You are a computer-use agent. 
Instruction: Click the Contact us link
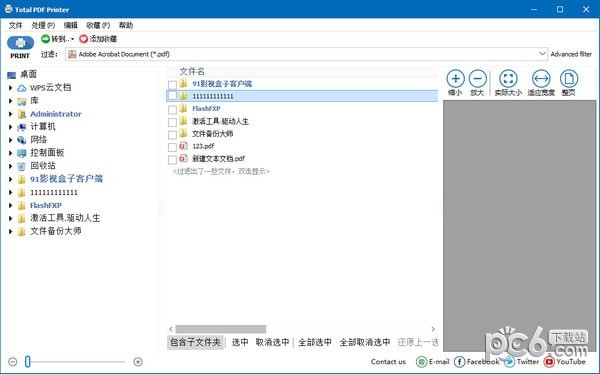point(388,362)
